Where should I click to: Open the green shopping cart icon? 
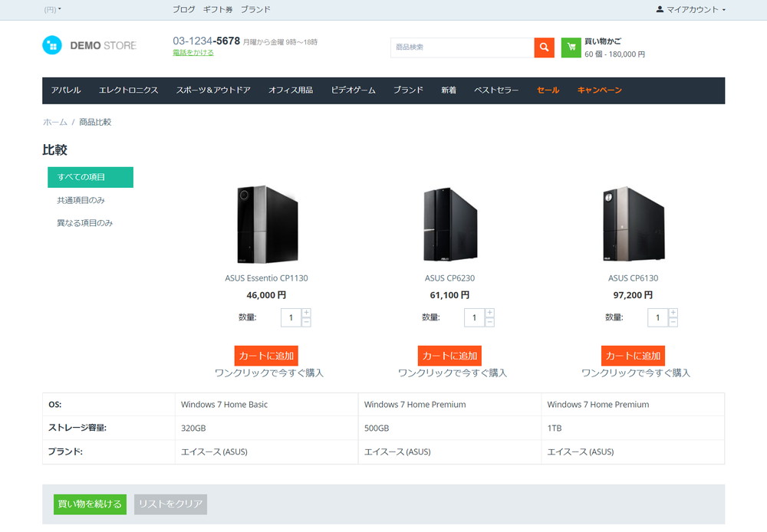tap(571, 48)
